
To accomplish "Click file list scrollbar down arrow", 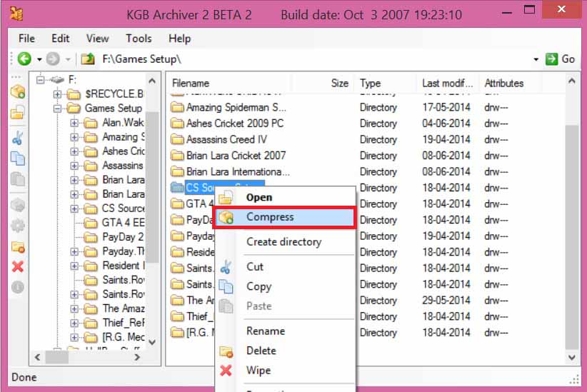I will pos(572,358).
